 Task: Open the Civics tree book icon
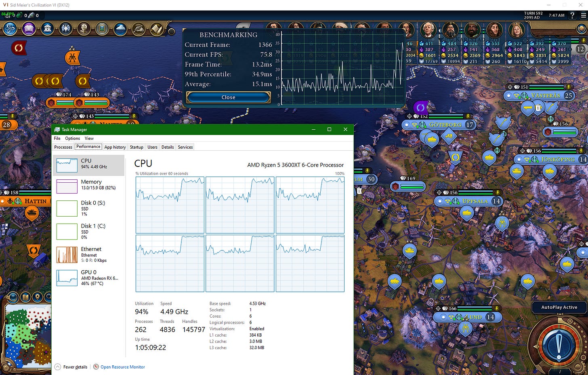pos(29,29)
